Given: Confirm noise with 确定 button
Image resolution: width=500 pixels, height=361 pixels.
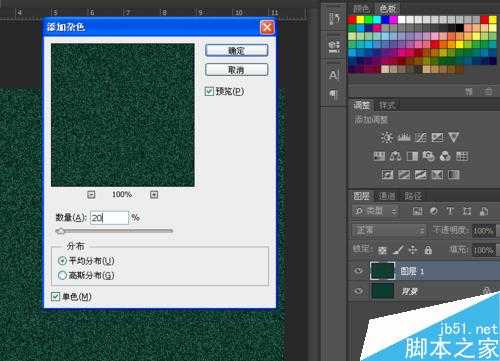Looking at the screenshot, I should (x=236, y=51).
